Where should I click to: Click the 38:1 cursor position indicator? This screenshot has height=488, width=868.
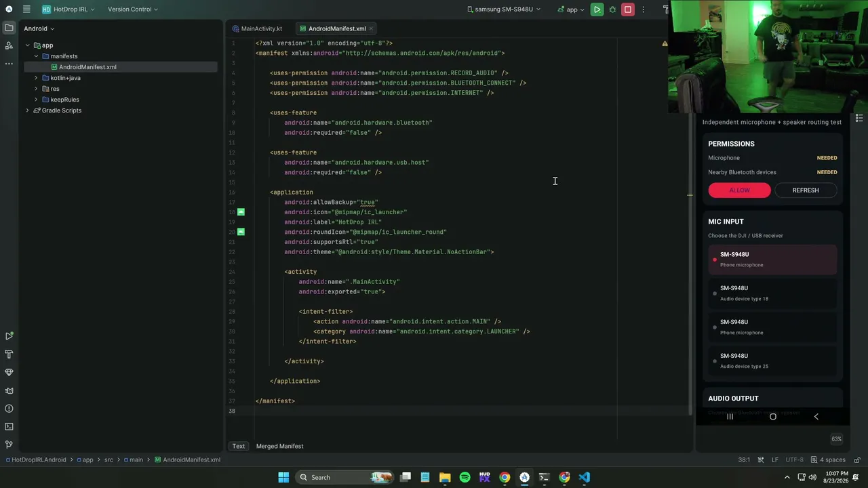click(x=744, y=460)
